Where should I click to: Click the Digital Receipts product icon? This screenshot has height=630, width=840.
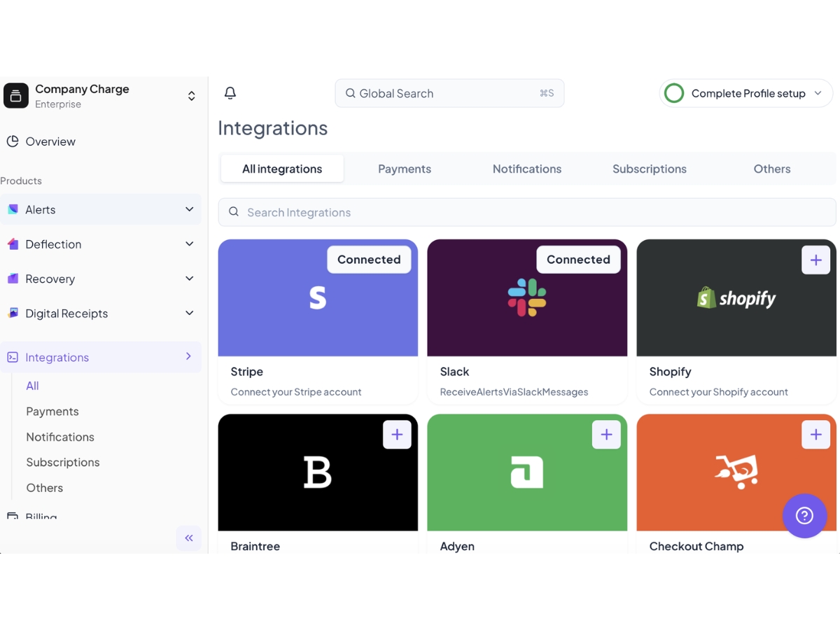(x=13, y=313)
